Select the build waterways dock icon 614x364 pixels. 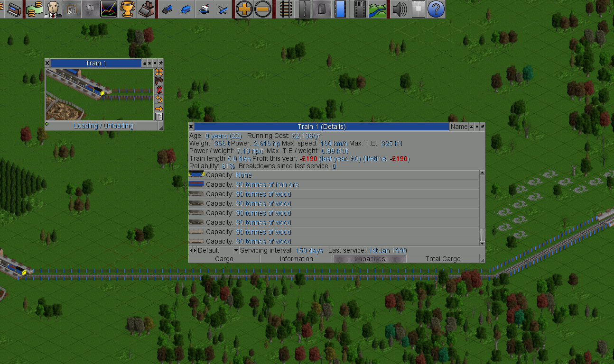pyautogui.click(x=341, y=9)
